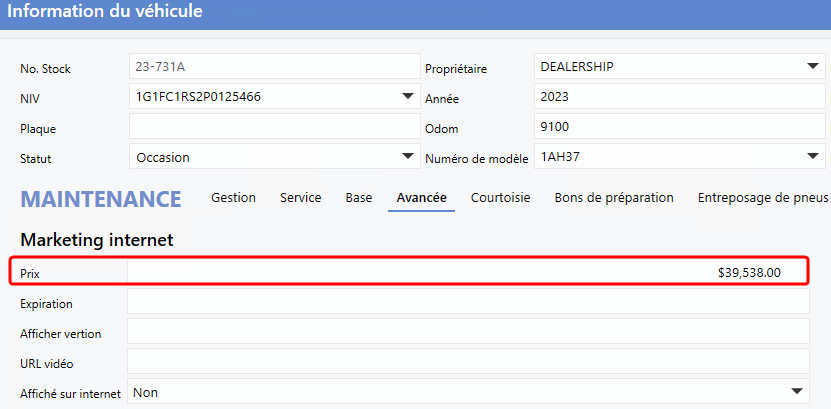The image size is (831, 409).
Task: Switch to the Gestion tab
Action: point(233,198)
